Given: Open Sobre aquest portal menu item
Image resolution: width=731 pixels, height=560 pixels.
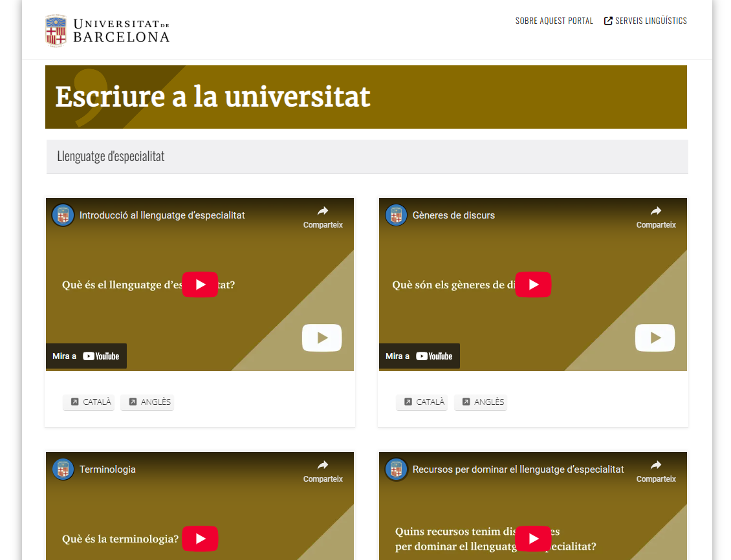Looking at the screenshot, I should point(554,21).
